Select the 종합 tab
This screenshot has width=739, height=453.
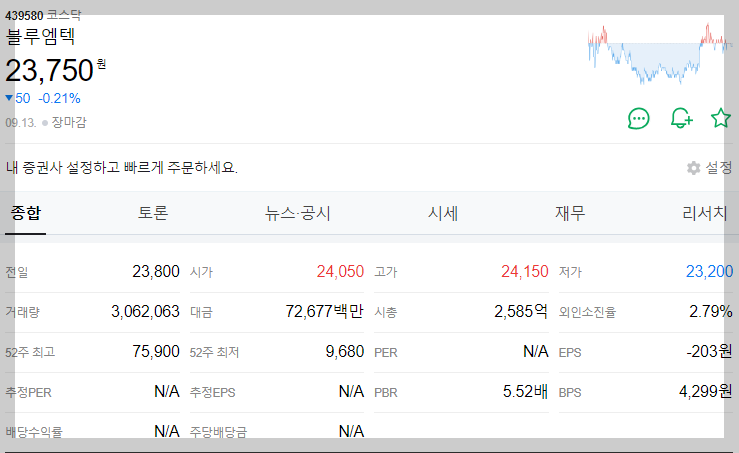[25, 213]
